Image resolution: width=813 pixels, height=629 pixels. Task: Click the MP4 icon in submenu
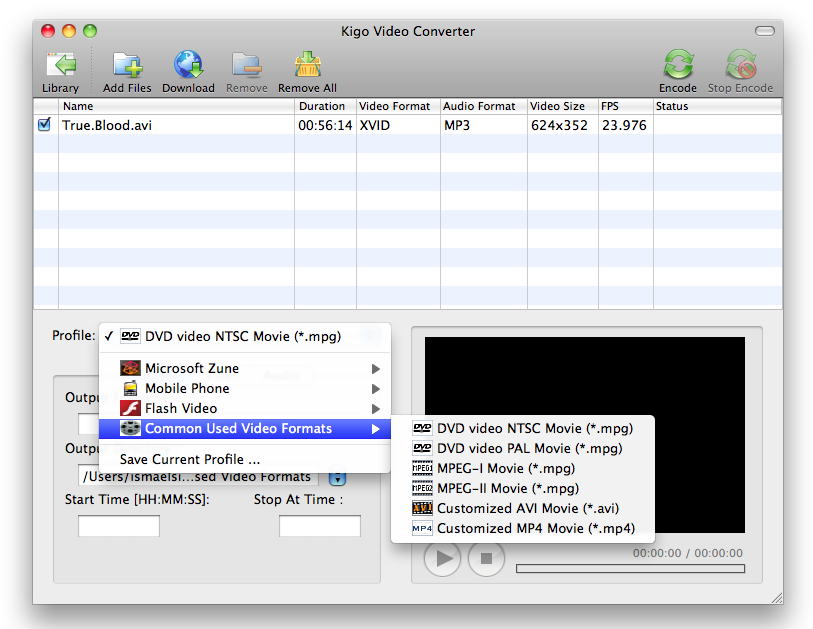tap(422, 528)
